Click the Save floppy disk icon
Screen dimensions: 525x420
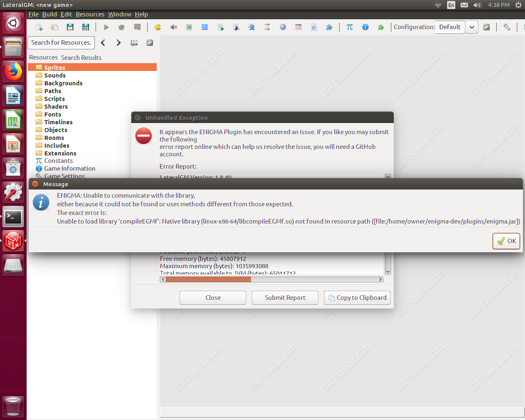coord(70,27)
